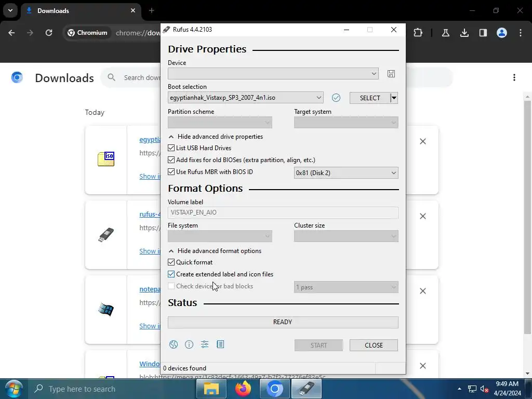The image size is (532, 399).
Task: Click Rufus taskbar icon
Action: 307,389
